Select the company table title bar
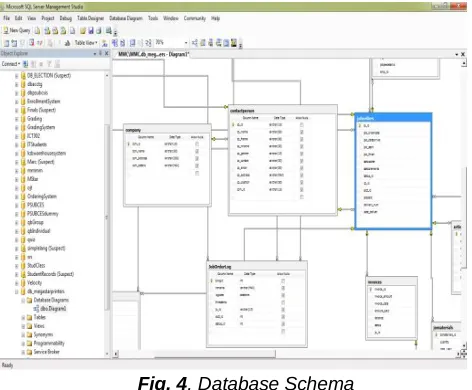Screen dimensions: 472x390 coord(167,130)
